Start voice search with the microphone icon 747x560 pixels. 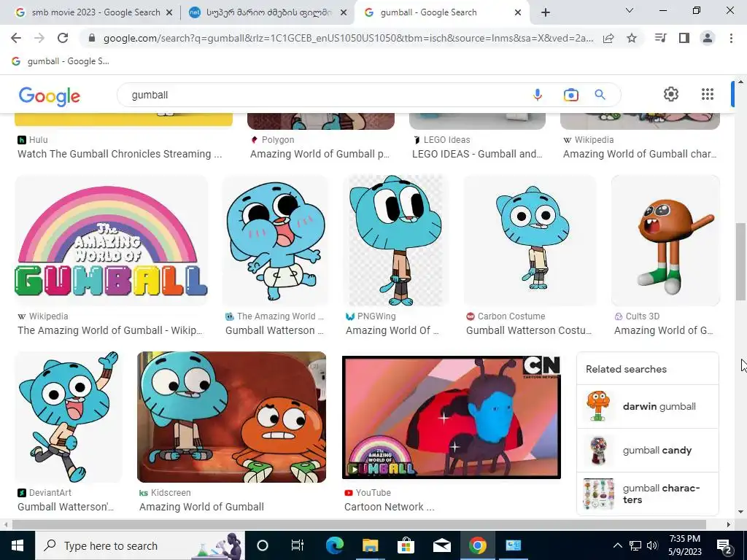click(538, 95)
